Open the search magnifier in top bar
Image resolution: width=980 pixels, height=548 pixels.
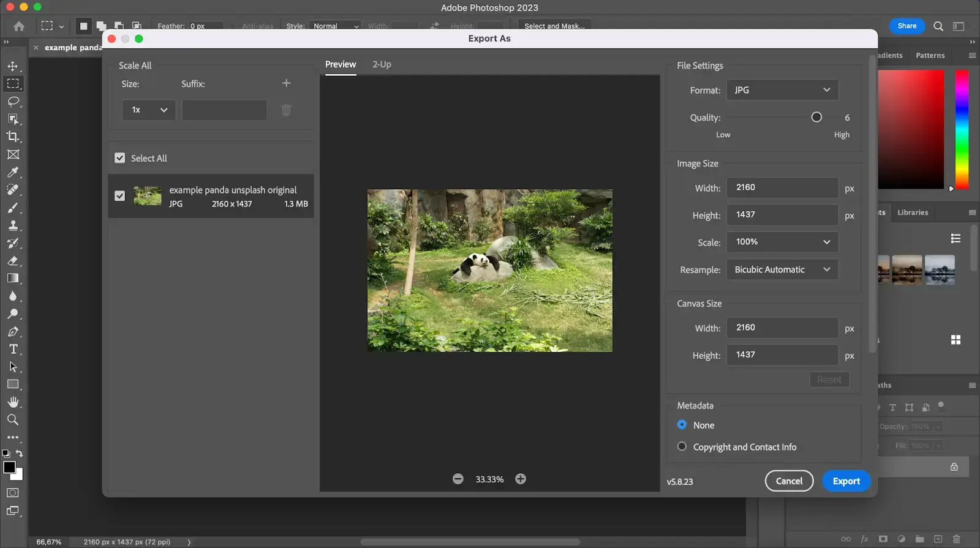[938, 26]
